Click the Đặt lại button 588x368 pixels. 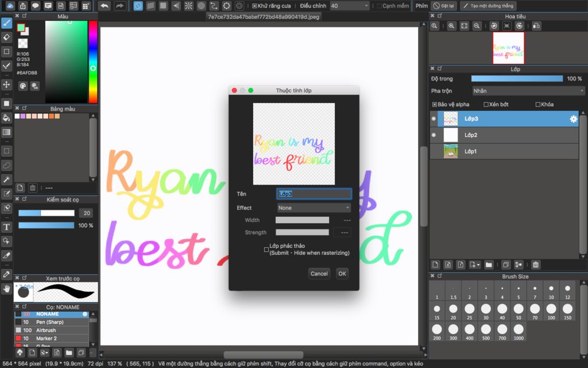[x=444, y=6]
